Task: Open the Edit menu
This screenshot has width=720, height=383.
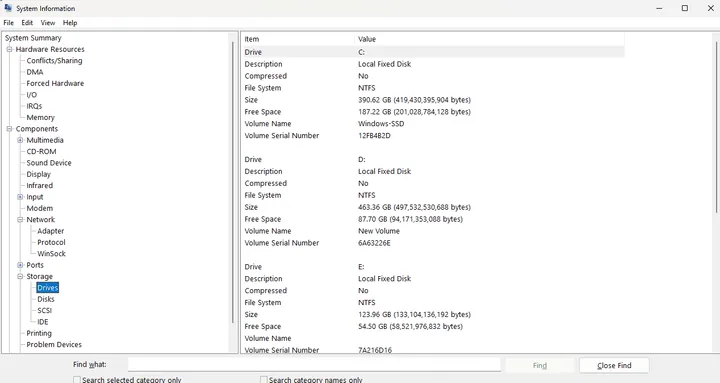Action: coord(27,23)
